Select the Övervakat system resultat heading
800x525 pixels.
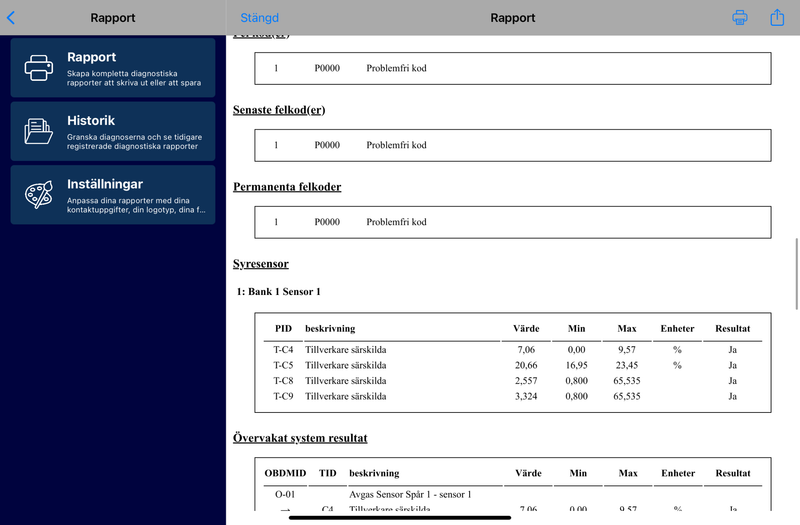pyautogui.click(x=300, y=438)
